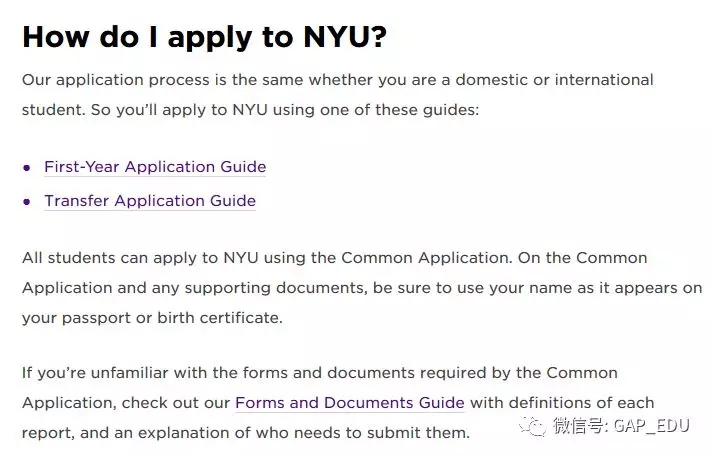
Task: Click the line 'student. So you'll apply to NYU'
Action: click(x=250, y=110)
